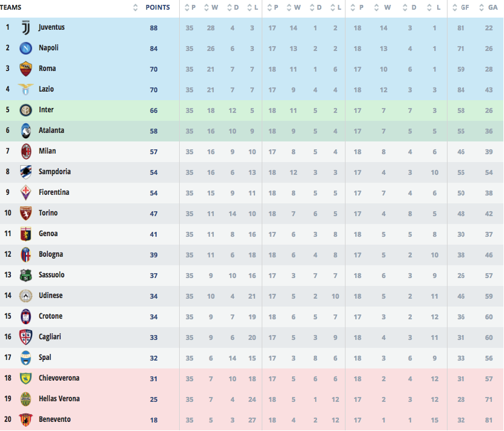Screen dimensions: 504x431
Task: Click the Sampdoria club crest icon
Action: (26, 172)
